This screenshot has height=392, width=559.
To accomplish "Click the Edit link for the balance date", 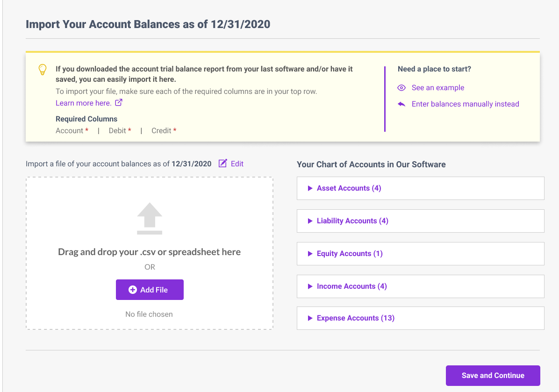I will pyautogui.click(x=237, y=164).
